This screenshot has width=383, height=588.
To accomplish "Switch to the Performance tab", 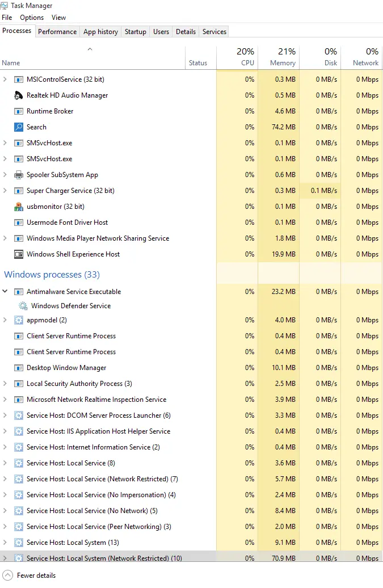I will (x=57, y=32).
